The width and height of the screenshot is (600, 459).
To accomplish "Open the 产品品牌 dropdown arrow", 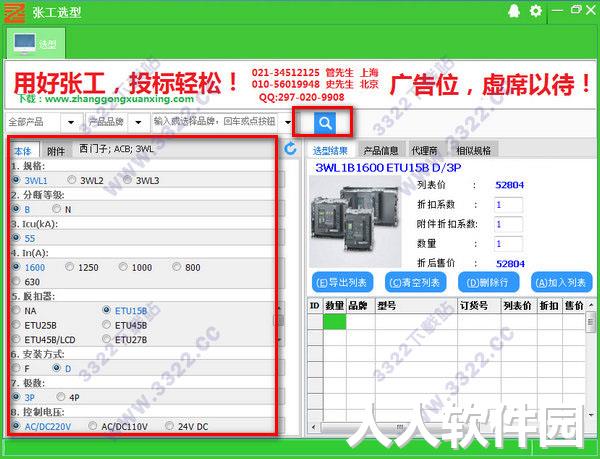I will [138, 122].
